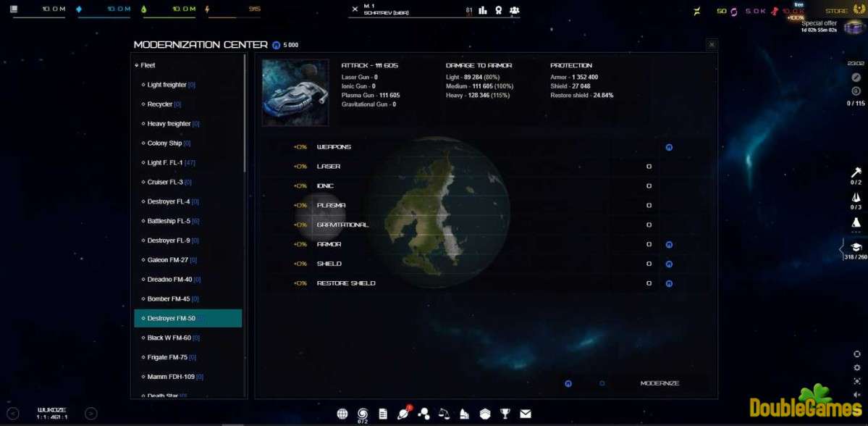868x426 pixels.
Task: Click the alliance people group icon
Action: 514,11
